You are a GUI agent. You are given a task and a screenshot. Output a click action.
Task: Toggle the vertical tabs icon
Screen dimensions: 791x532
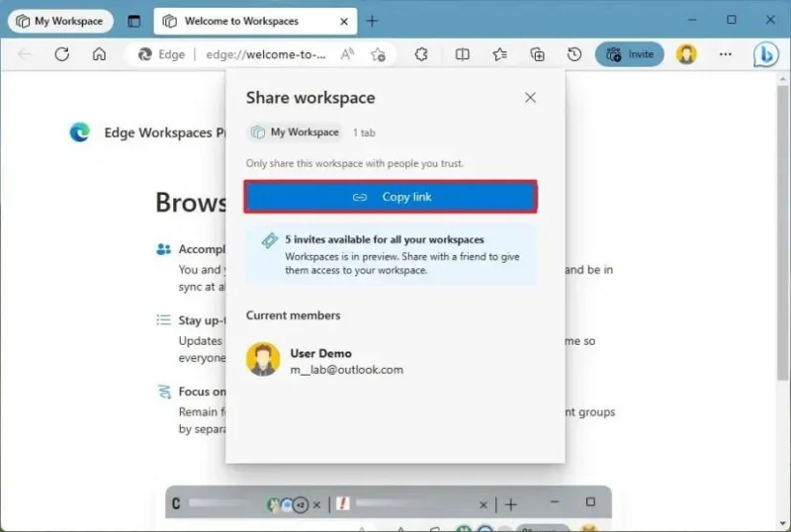(x=133, y=21)
